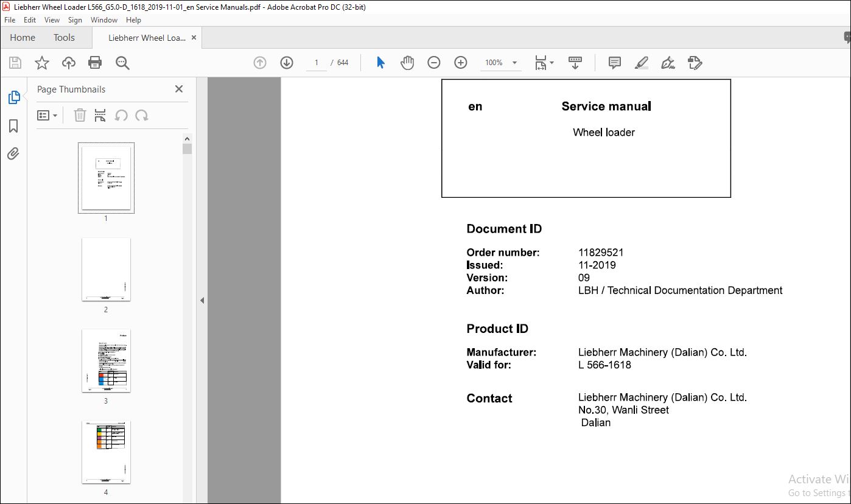Image resolution: width=851 pixels, height=504 pixels.
Task: Delete selected page with trash icon
Action: coord(80,115)
